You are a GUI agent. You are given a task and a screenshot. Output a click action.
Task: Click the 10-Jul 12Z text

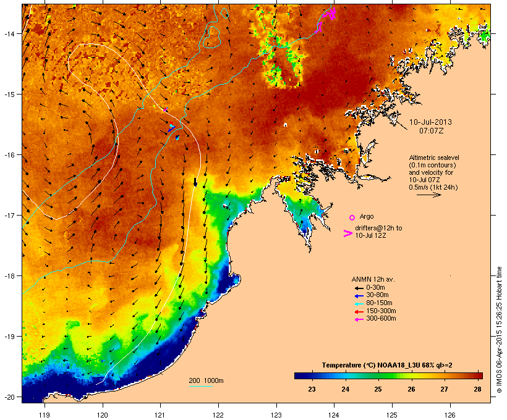tap(370, 235)
